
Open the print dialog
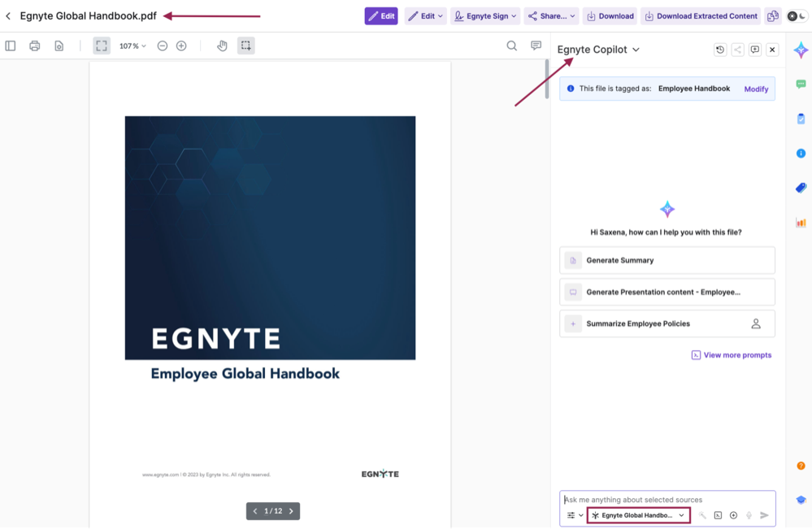coord(34,46)
